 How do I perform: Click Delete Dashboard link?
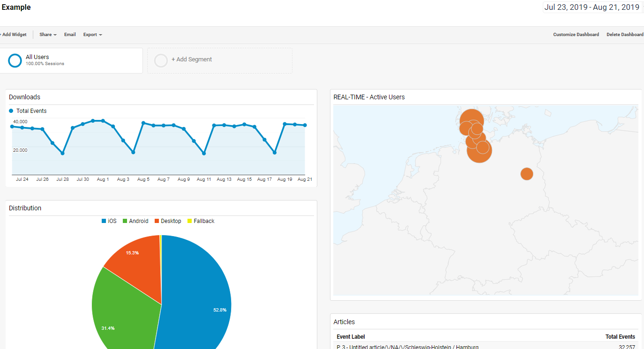pyautogui.click(x=625, y=35)
